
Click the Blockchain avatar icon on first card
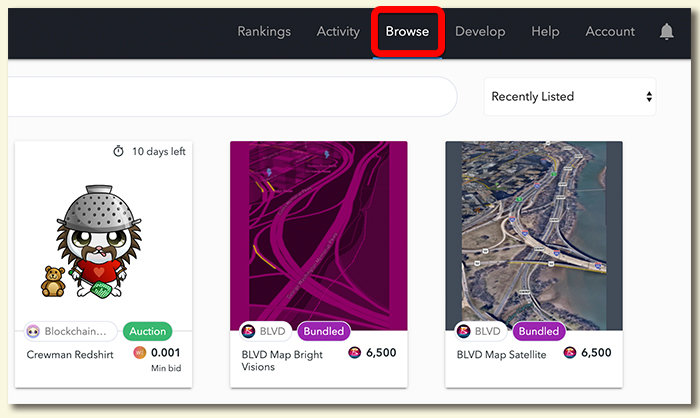click(x=34, y=332)
